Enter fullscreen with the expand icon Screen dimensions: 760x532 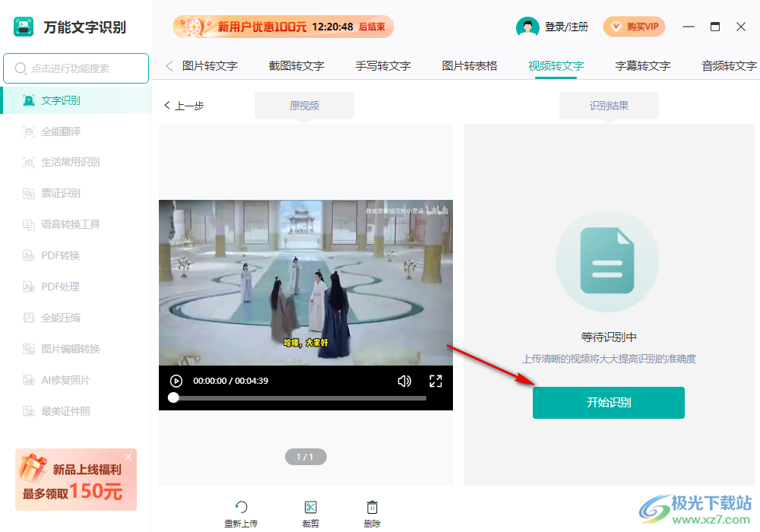click(x=435, y=381)
